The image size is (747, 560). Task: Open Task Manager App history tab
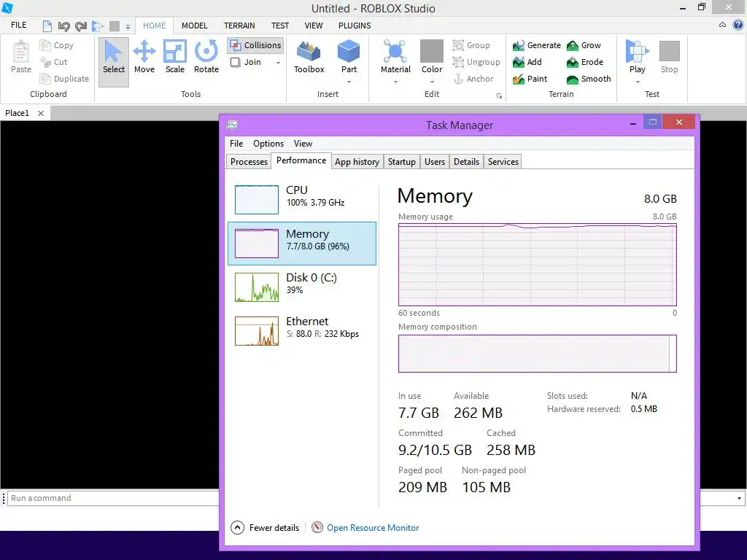pyautogui.click(x=357, y=161)
